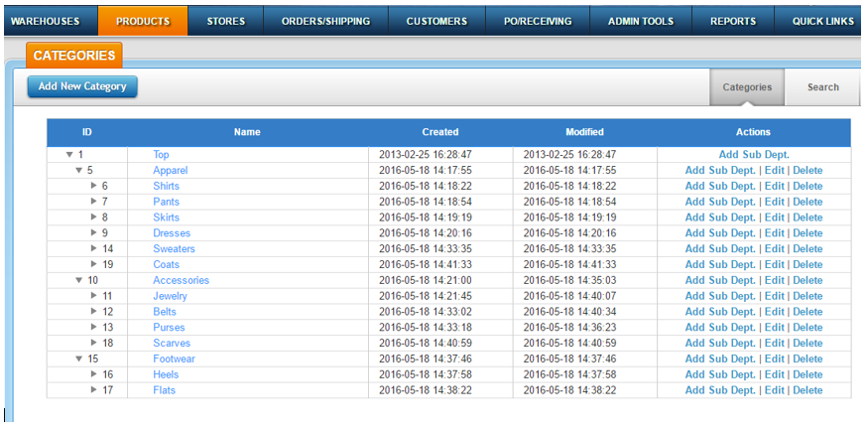This screenshot has width=868, height=432.
Task: Collapse the Footwear category arrow
Action: click(78, 360)
